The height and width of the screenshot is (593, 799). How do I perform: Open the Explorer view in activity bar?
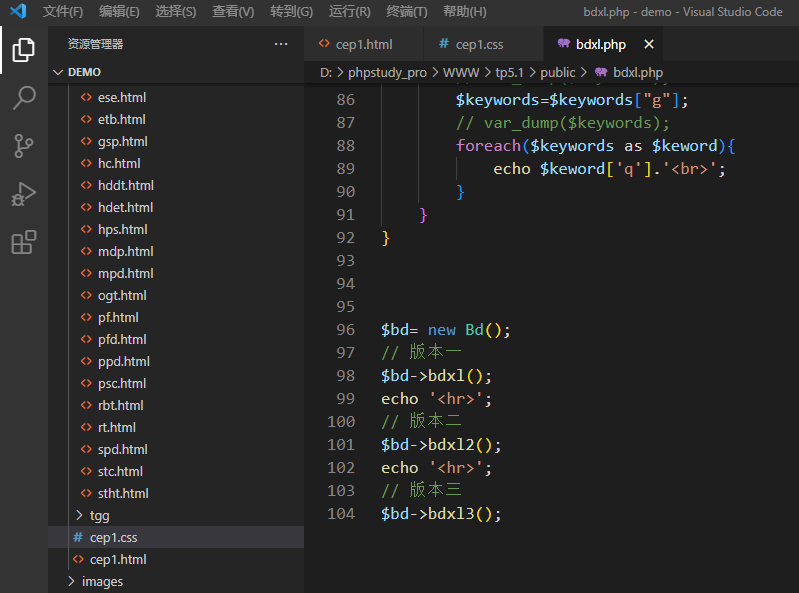point(23,49)
